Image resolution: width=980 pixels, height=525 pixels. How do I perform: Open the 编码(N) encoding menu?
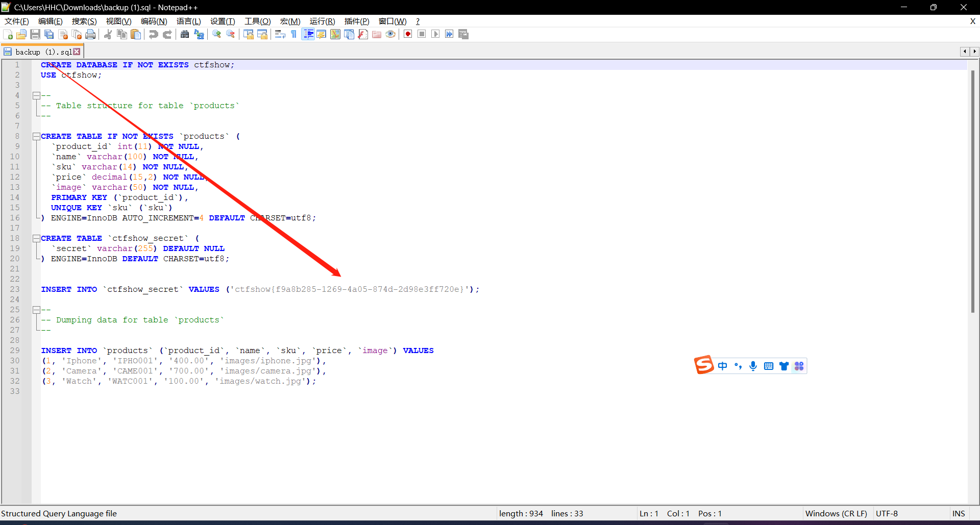click(x=154, y=21)
